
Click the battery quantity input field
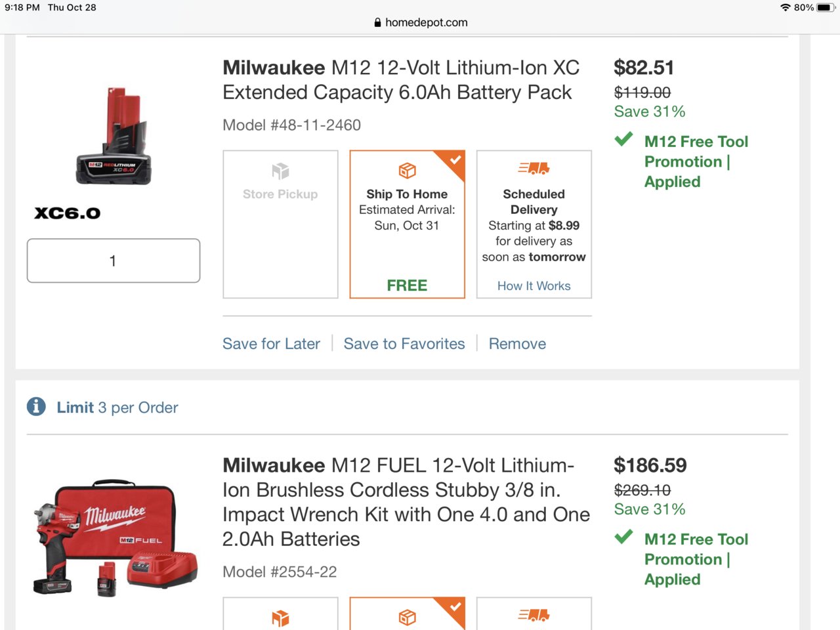point(114,261)
